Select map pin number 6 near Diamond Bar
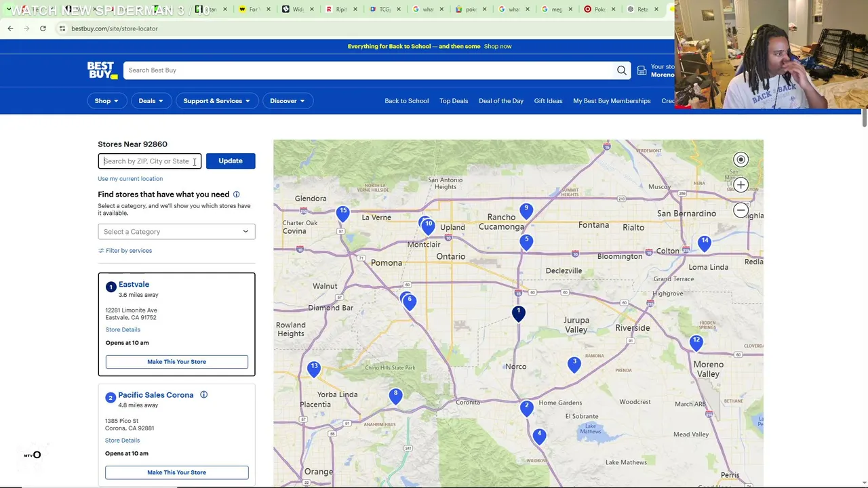Viewport: 868px width, 488px height. [x=410, y=302]
